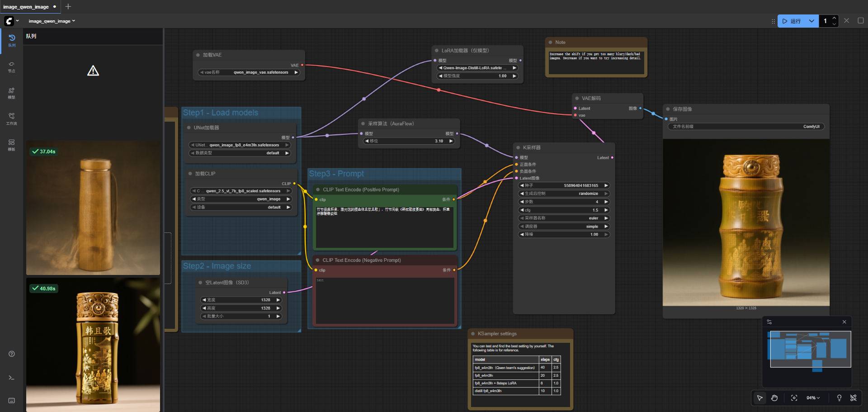Open the Queue panel in sidebar

tap(12, 40)
